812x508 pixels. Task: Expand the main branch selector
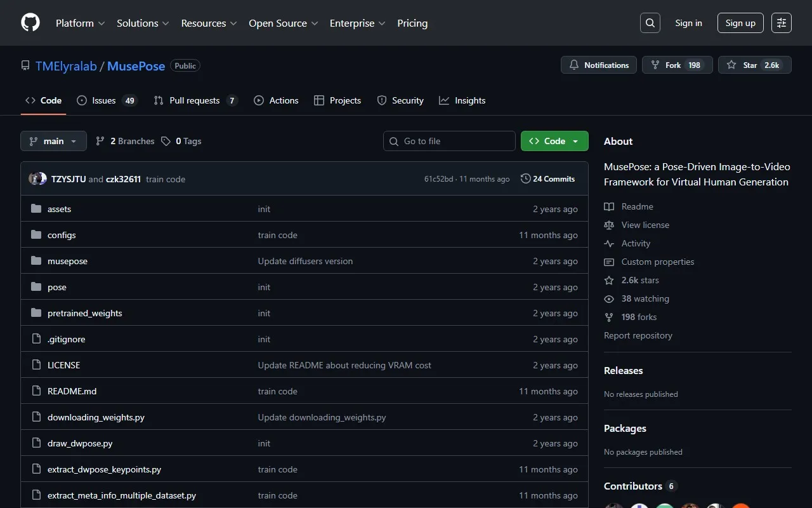click(x=53, y=141)
